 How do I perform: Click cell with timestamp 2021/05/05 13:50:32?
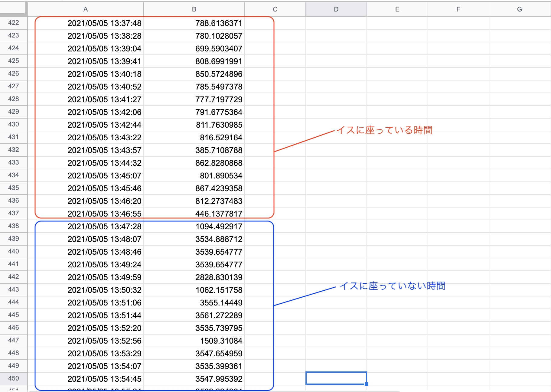point(104,290)
